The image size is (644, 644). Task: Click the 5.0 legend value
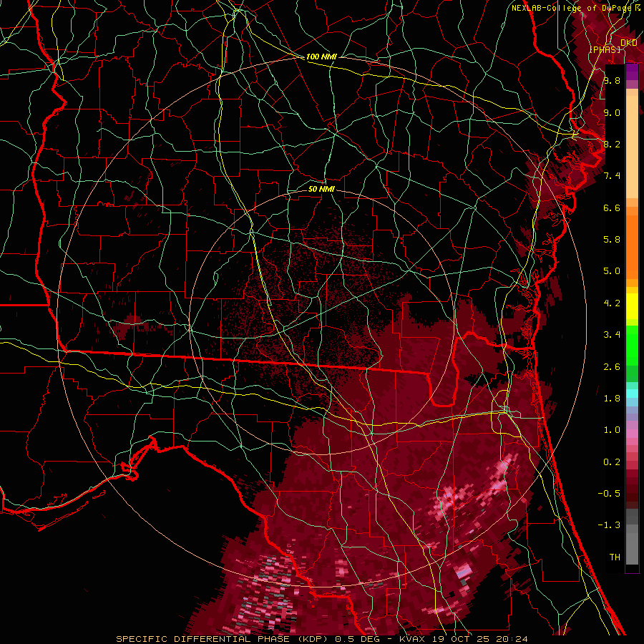click(612, 271)
